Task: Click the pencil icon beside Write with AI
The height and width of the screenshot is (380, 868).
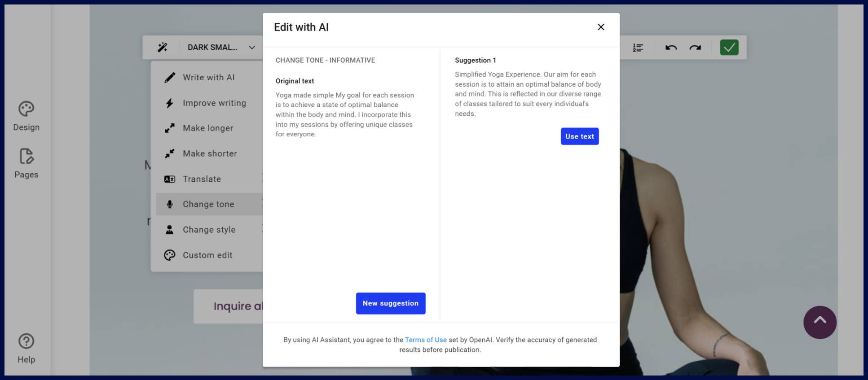Action: [x=170, y=78]
